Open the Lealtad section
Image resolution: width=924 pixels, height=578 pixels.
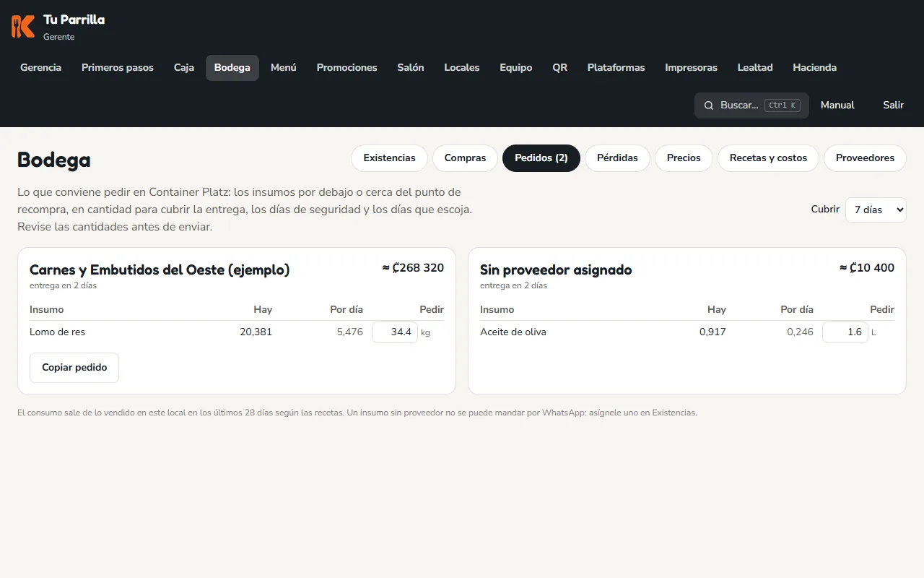(x=755, y=68)
